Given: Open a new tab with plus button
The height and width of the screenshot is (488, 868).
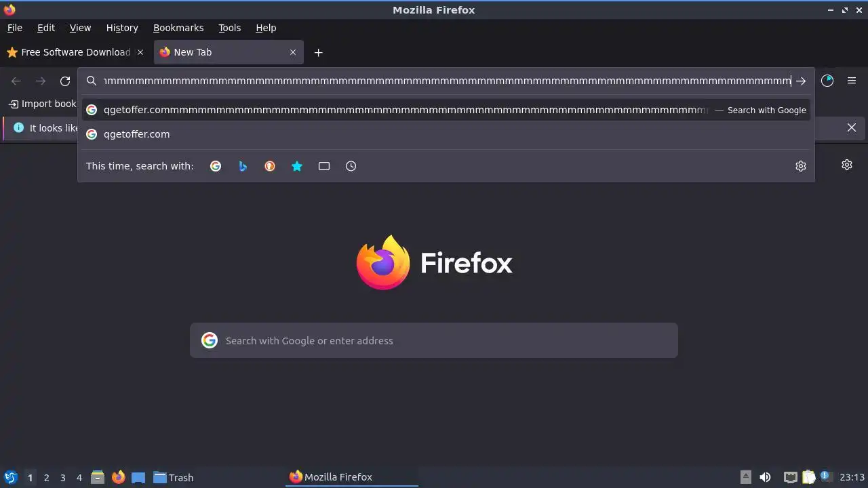Looking at the screenshot, I should coord(318,52).
